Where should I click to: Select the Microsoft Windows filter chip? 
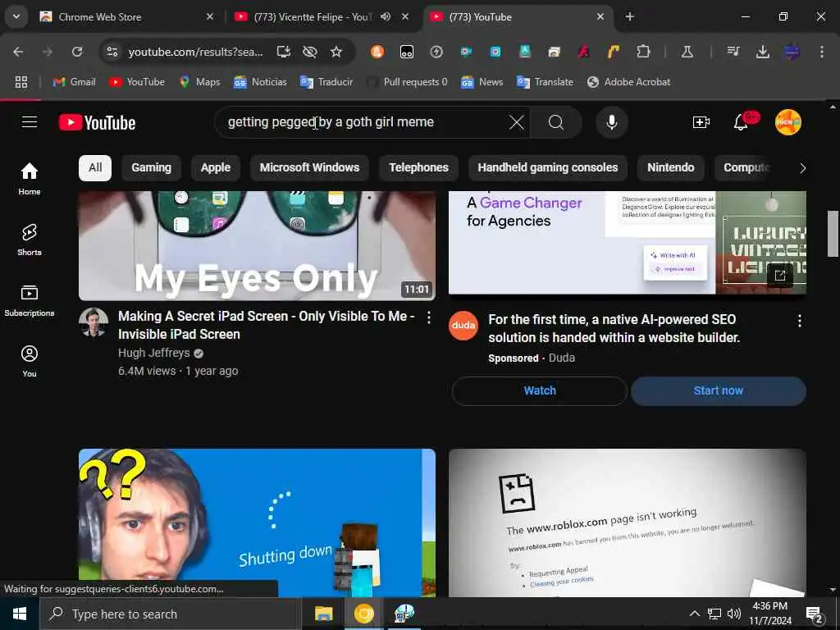coord(309,167)
